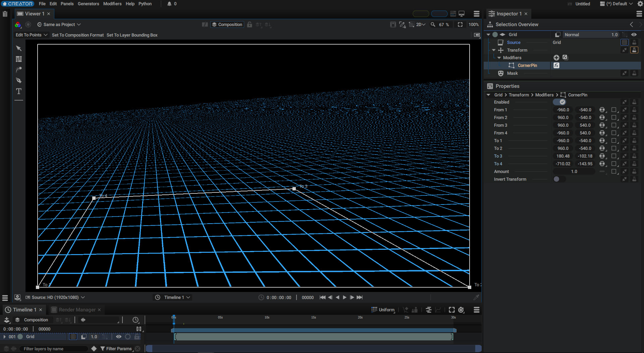
Task: Click the To 3 X value field
Action: coord(563,156)
